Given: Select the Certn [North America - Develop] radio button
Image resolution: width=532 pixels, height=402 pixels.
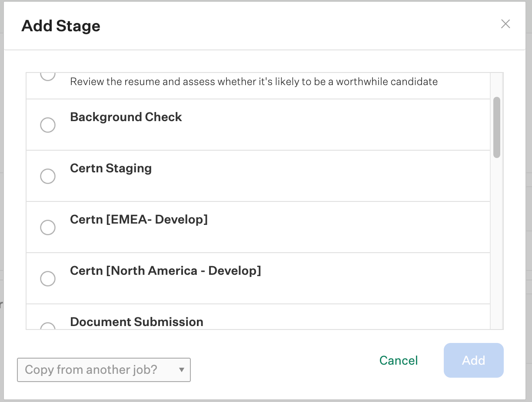Looking at the screenshot, I should pyautogui.click(x=48, y=279).
